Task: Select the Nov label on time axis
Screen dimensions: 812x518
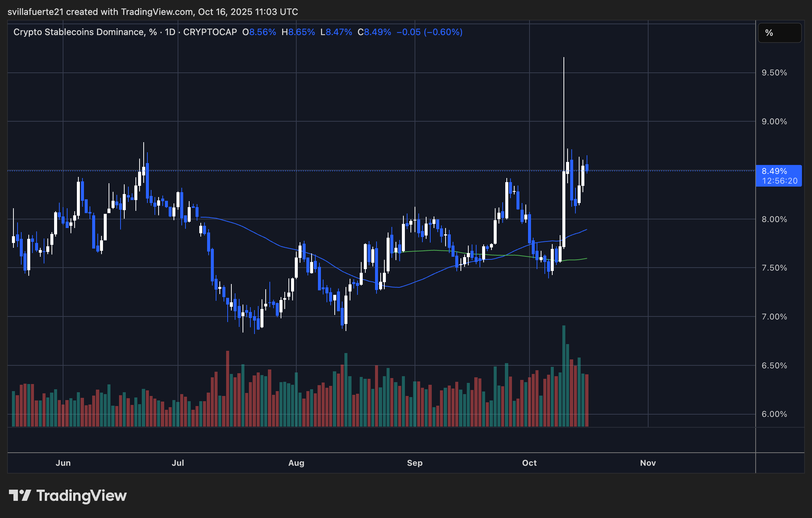Action: click(x=648, y=463)
